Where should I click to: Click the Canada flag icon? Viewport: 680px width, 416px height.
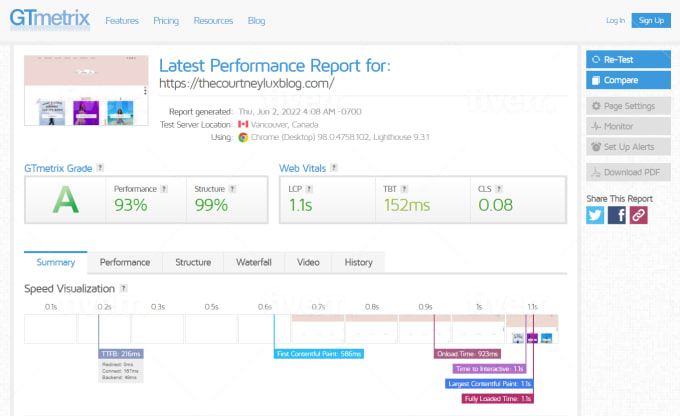click(243, 124)
